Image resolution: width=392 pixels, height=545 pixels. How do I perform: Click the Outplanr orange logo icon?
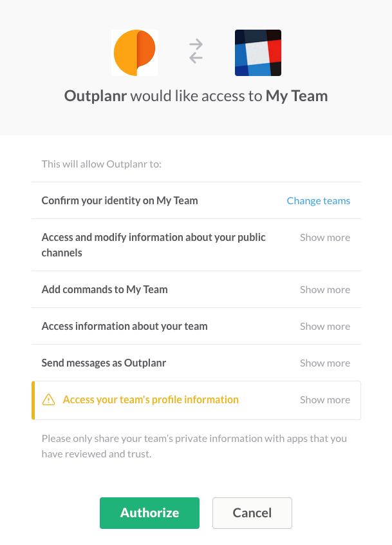point(135,53)
